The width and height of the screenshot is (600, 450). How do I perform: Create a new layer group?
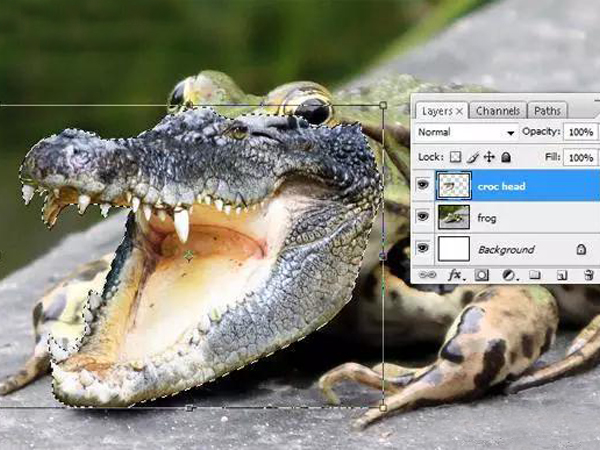pyautogui.click(x=534, y=274)
